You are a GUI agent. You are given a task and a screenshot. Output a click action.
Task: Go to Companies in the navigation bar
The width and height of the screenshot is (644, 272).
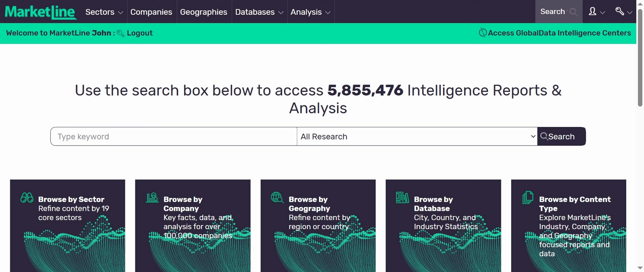[x=151, y=12]
